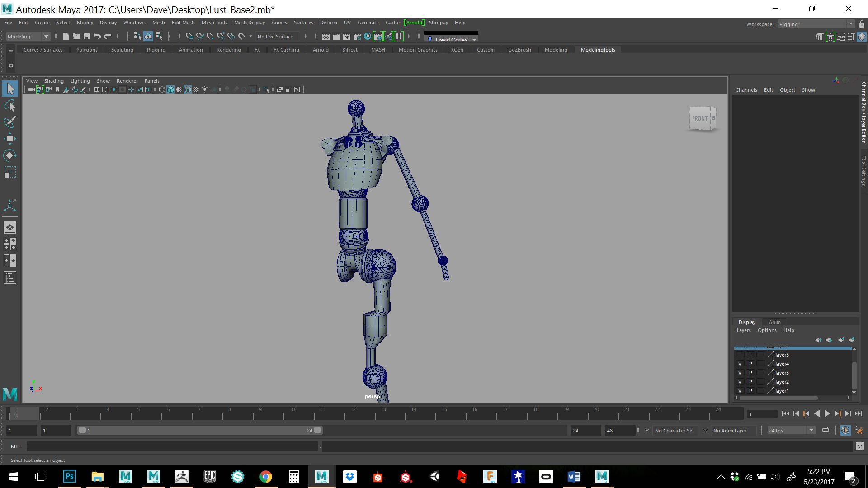Click Select by hierarchy mode icon
The width and height of the screenshot is (868, 488).
[138, 36]
